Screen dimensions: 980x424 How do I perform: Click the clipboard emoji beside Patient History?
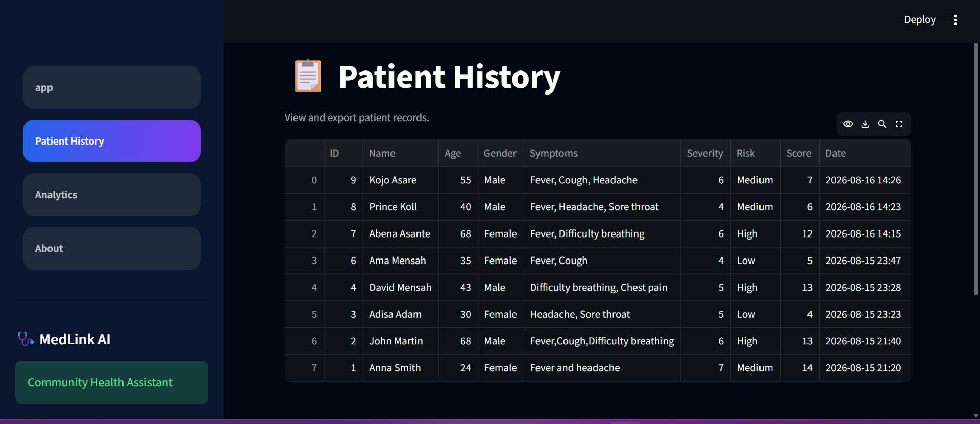click(x=308, y=76)
